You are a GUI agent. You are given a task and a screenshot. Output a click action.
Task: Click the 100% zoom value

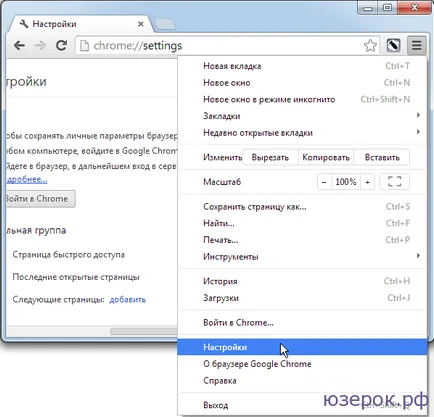[346, 182]
